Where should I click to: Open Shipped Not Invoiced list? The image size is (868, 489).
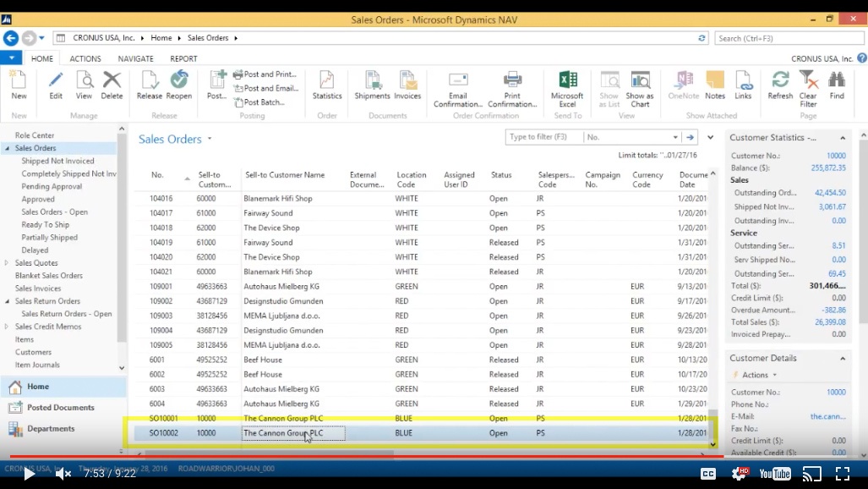click(57, 161)
